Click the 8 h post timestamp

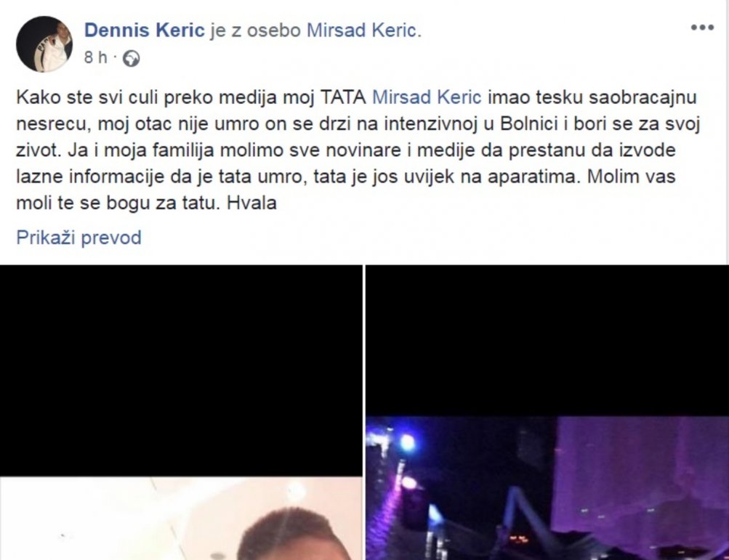tap(95, 57)
